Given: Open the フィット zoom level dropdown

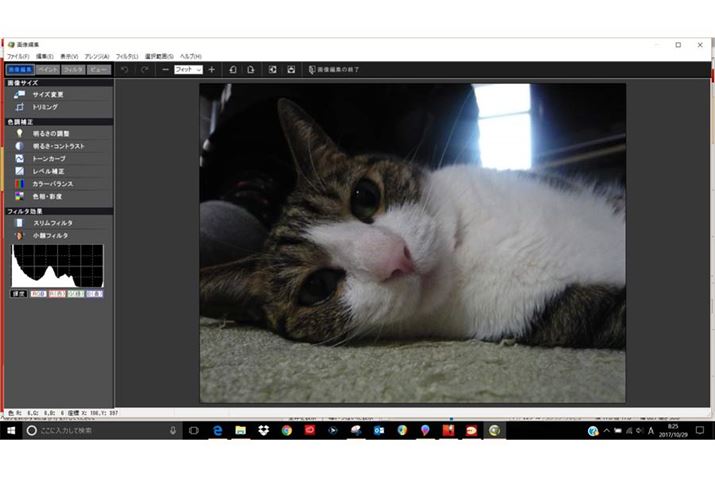Looking at the screenshot, I should tap(188, 70).
